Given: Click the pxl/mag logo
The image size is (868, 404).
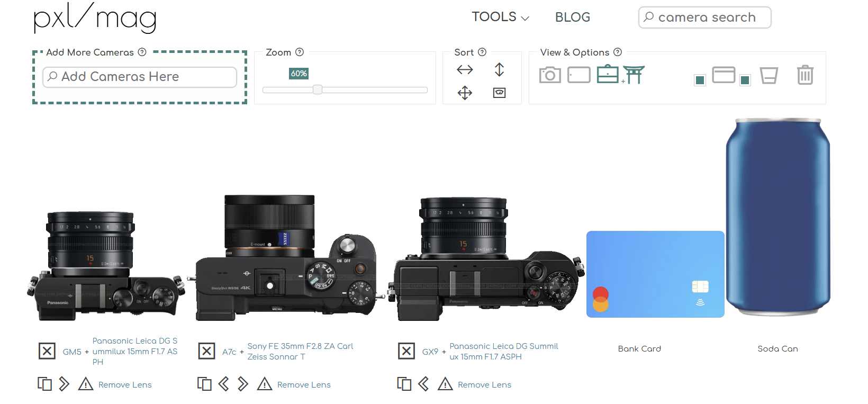Looking at the screenshot, I should (x=95, y=18).
